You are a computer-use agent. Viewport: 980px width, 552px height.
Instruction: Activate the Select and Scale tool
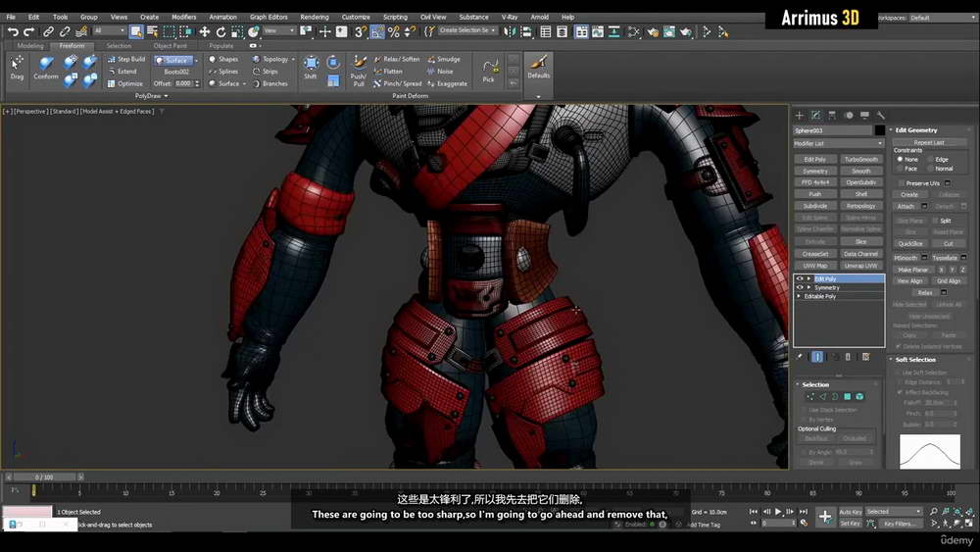(237, 31)
